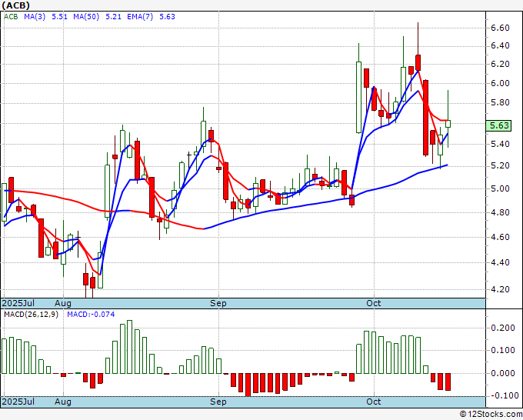
Task: Click the MA(50) value 5.21
Action: (x=113, y=17)
